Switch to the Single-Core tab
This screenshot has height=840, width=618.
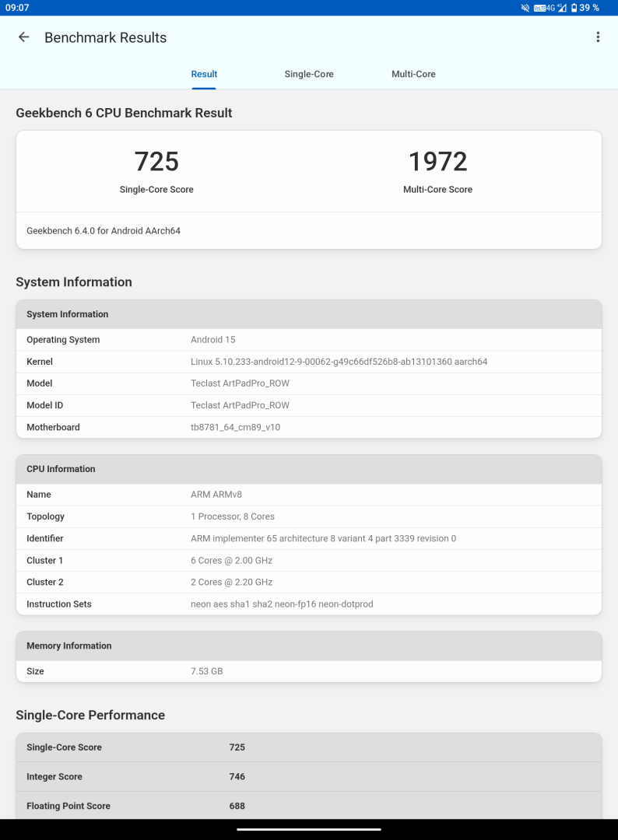point(309,74)
